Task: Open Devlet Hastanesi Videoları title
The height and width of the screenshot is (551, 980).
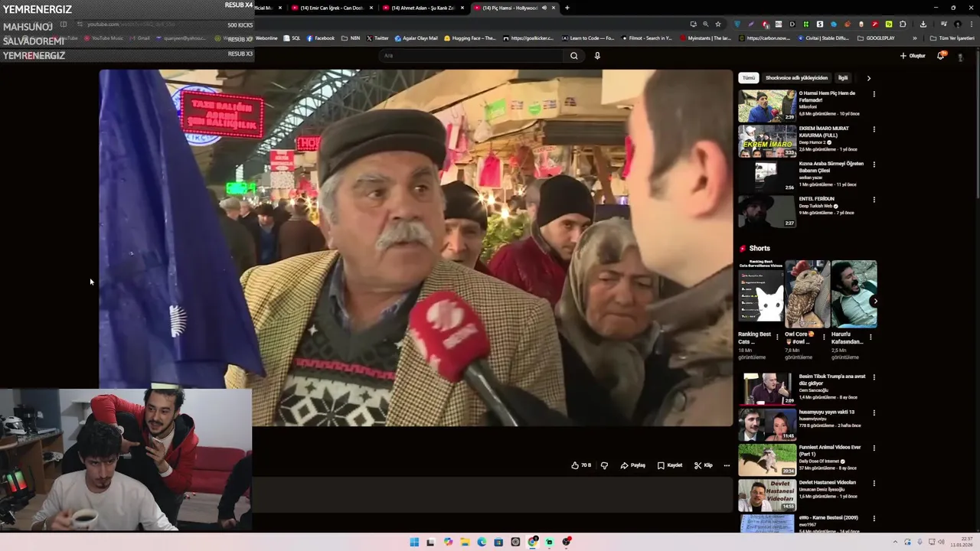Action: 827,482
